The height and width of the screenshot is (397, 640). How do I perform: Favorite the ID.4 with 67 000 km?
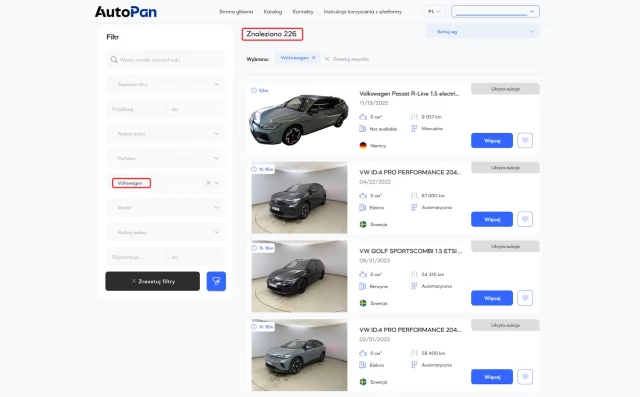(x=525, y=219)
